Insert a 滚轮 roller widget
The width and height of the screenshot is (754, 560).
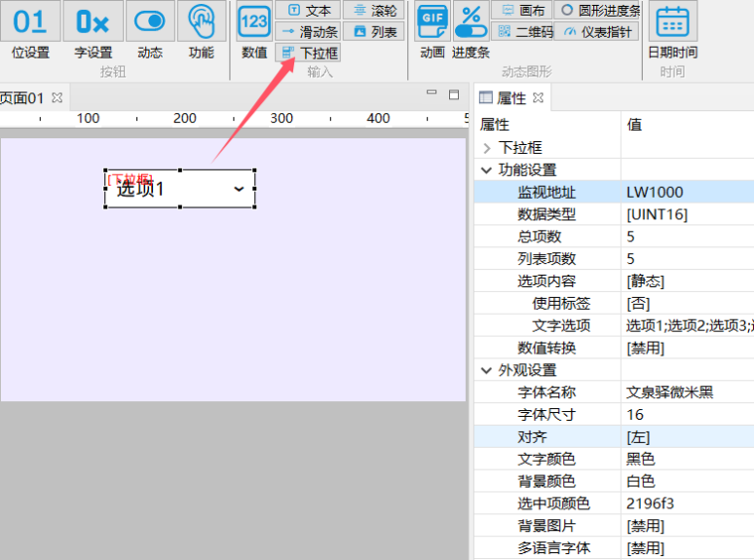click(374, 10)
